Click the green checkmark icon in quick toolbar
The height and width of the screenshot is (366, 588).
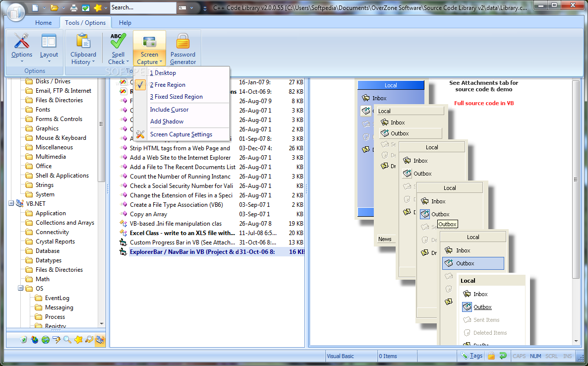click(85, 7)
